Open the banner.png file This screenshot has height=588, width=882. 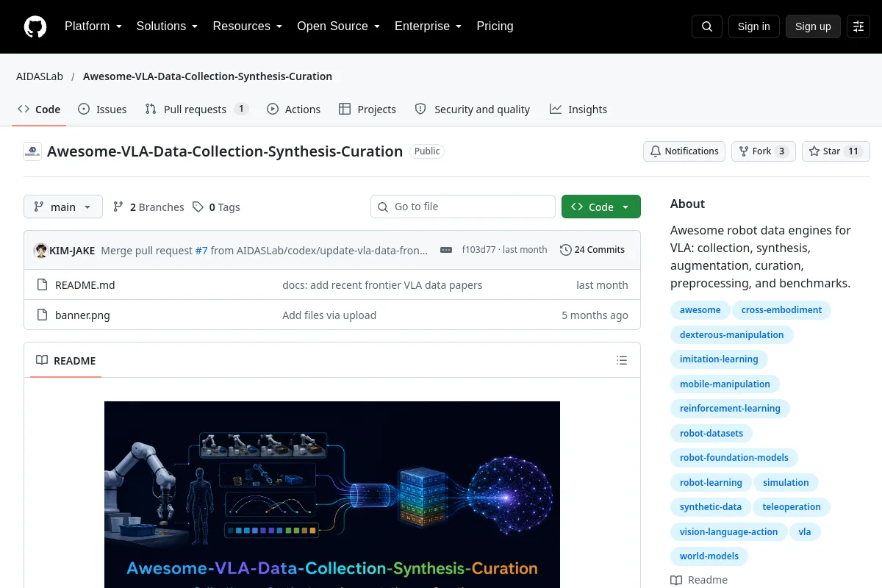pos(82,315)
